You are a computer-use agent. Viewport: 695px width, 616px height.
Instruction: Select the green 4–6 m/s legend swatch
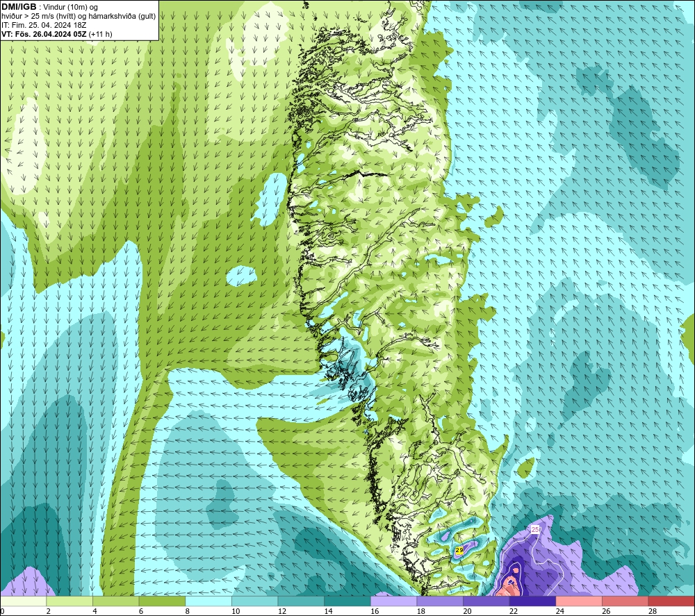[x=115, y=601]
